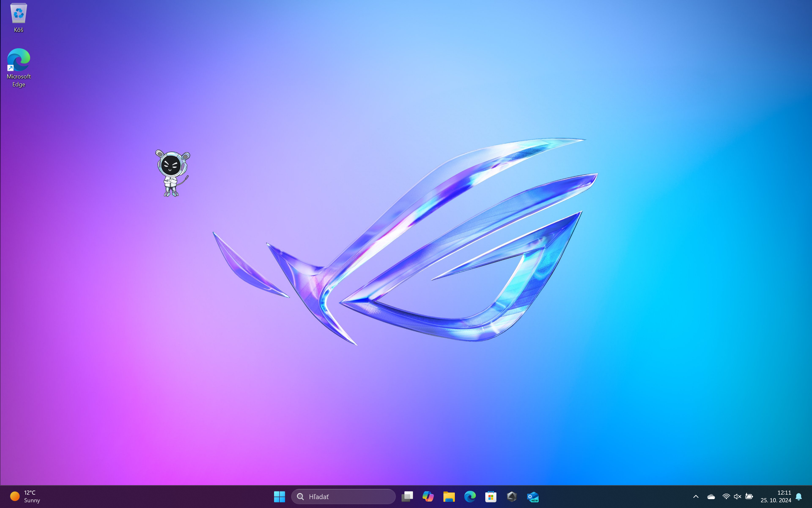Click the muted speaker volume icon
Viewport: 812px width, 508px height.
click(737, 496)
